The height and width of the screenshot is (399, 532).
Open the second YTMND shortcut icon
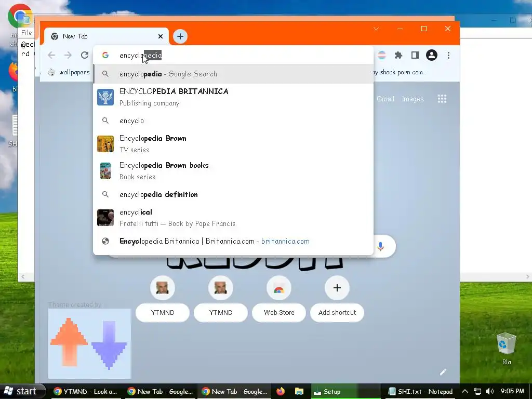click(221, 288)
